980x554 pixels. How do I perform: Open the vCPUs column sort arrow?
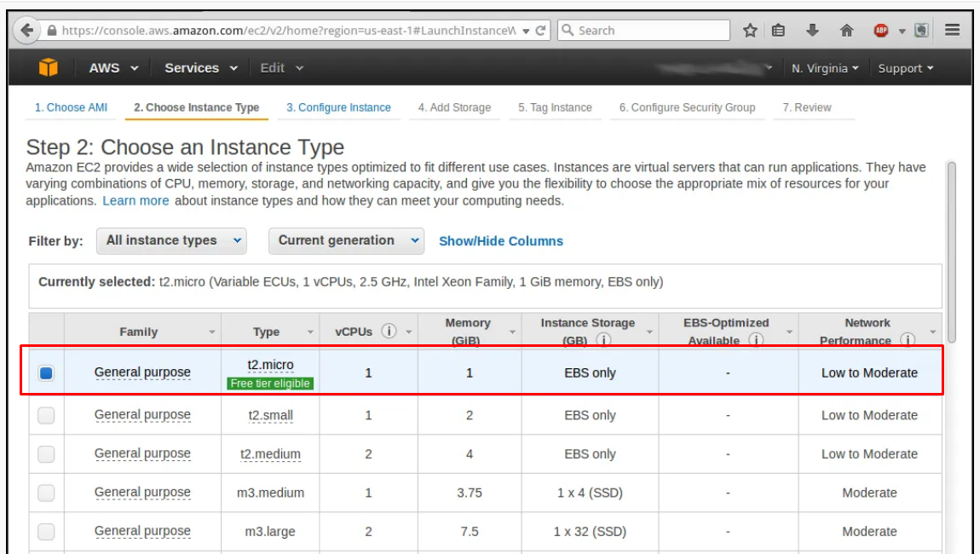coord(409,332)
